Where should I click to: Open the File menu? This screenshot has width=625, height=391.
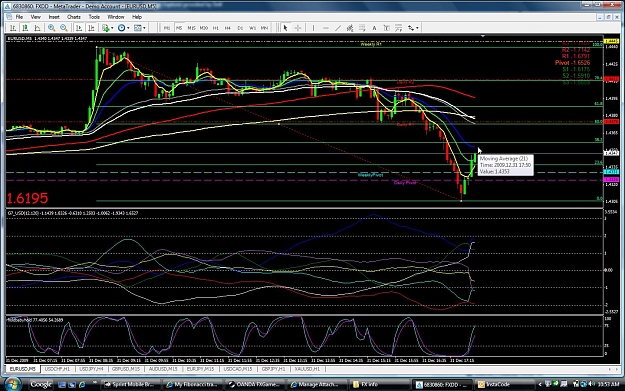point(19,17)
